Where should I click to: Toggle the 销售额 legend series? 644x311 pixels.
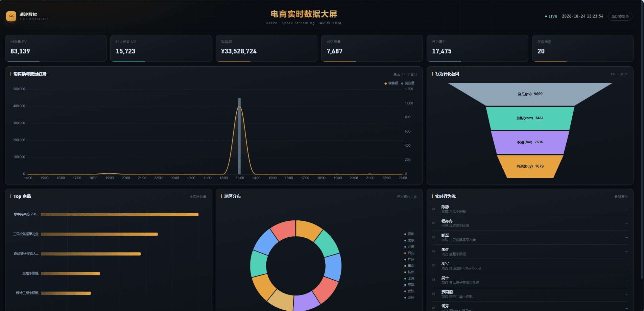point(391,83)
